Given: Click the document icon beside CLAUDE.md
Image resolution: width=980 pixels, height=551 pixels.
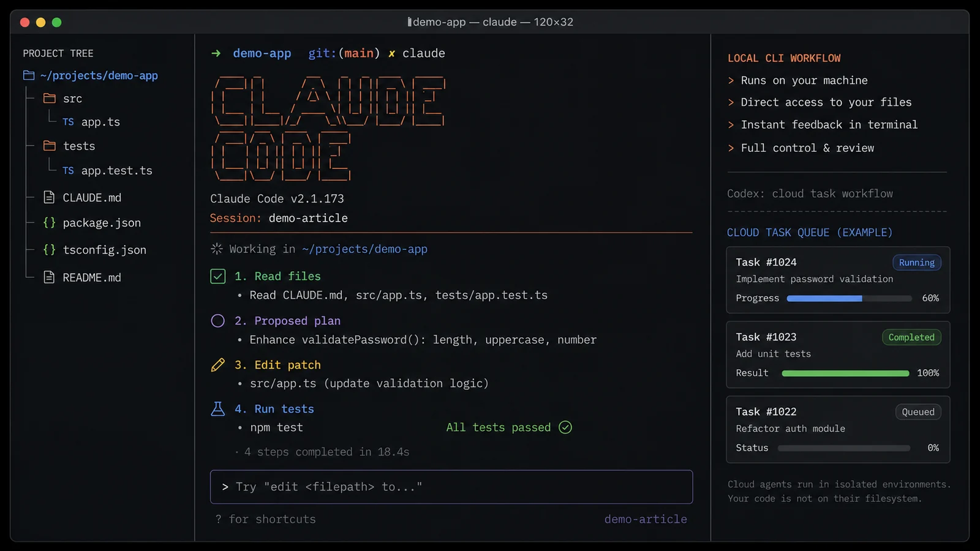Looking at the screenshot, I should click(x=49, y=197).
